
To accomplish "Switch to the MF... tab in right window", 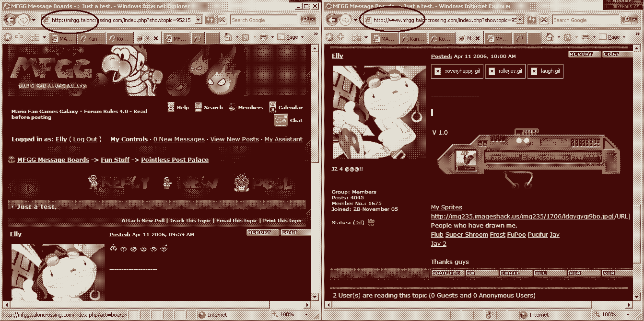I will (498, 38).
